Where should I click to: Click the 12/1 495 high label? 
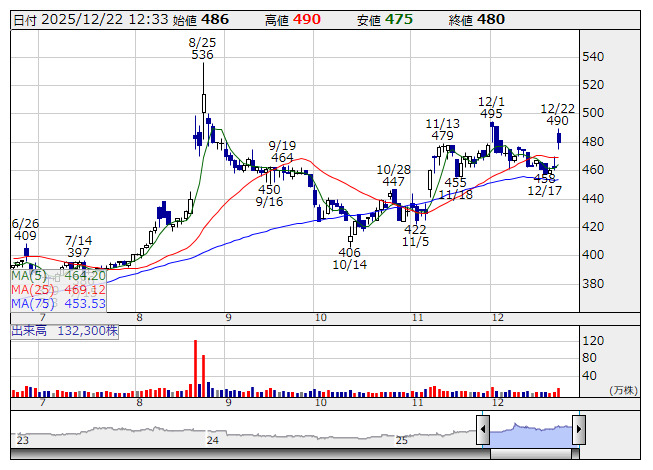tap(491, 108)
